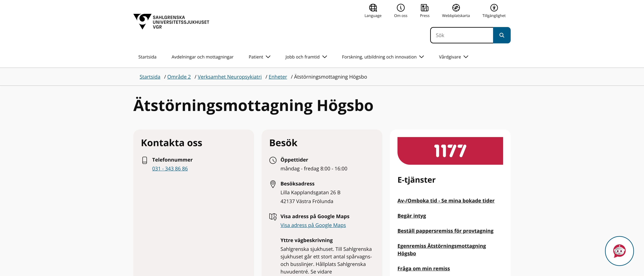The width and height of the screenshot is (644, 276).
Task: Open Egenremiss Ätstörningsmottagning Högsbo link
Action: (441, 249)
